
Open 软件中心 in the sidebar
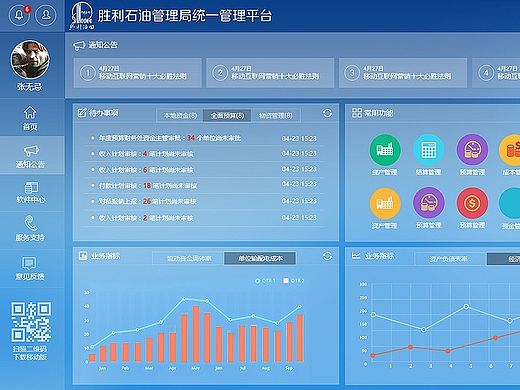pos(31,193)
